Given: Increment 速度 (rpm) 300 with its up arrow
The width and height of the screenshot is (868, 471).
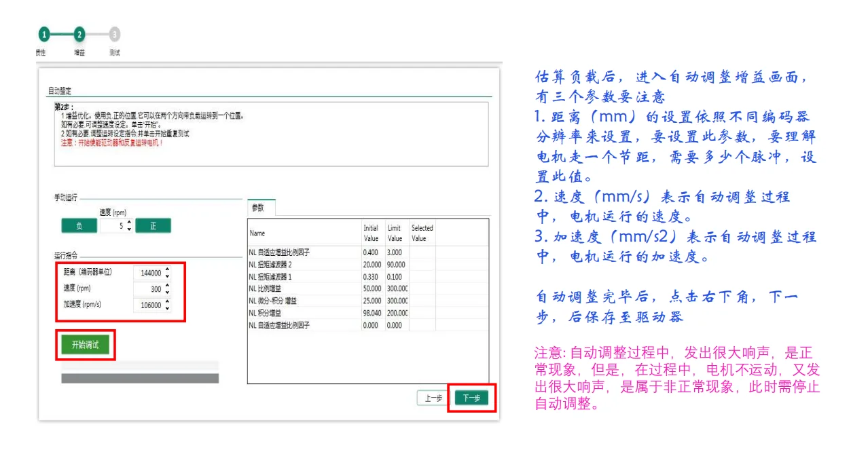Looking at the screenshot, I should 166,285.
